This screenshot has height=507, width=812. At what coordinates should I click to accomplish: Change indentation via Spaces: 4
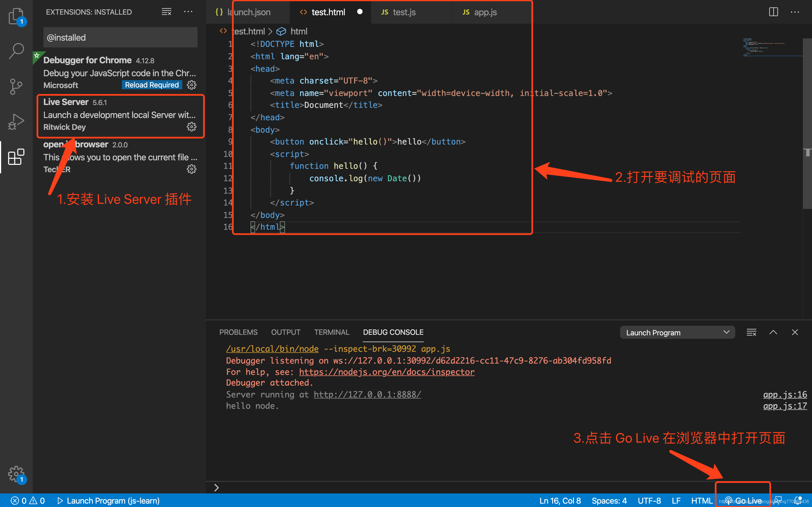click(609, 501)
